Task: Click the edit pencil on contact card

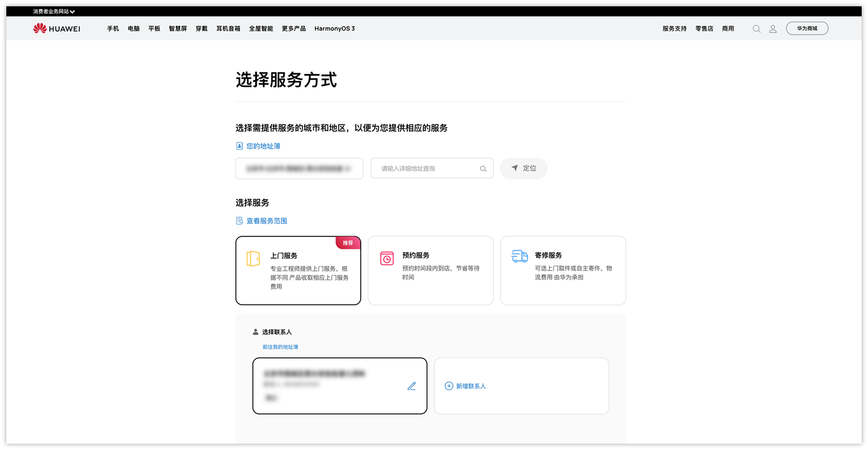Action: coord(411,386)
